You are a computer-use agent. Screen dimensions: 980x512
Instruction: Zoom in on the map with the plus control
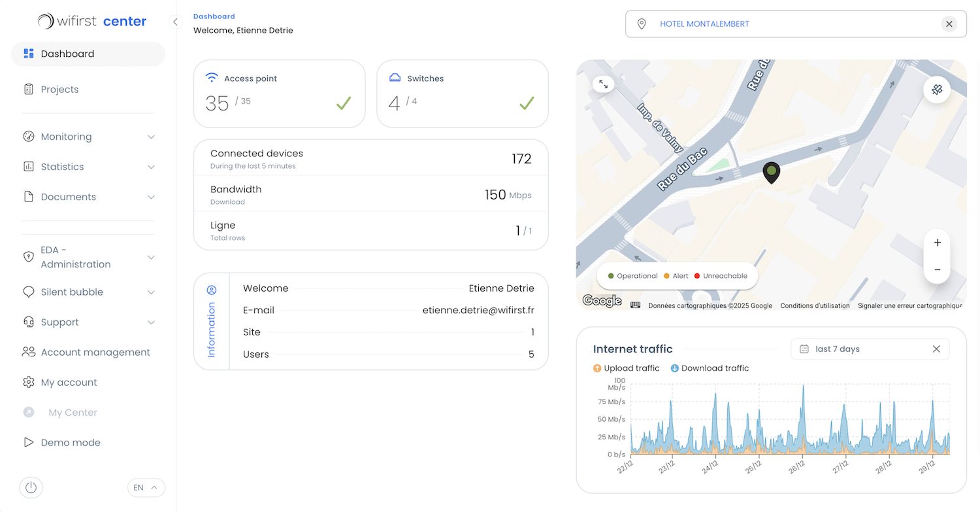coord(937,242)
